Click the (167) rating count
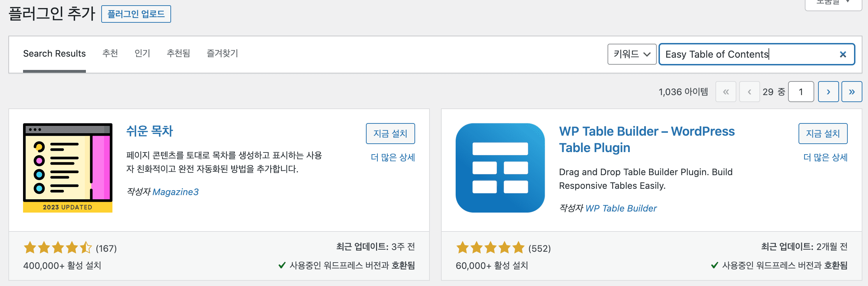The height and width of the screenshot is (286, 868). click(x=106, y=249)
